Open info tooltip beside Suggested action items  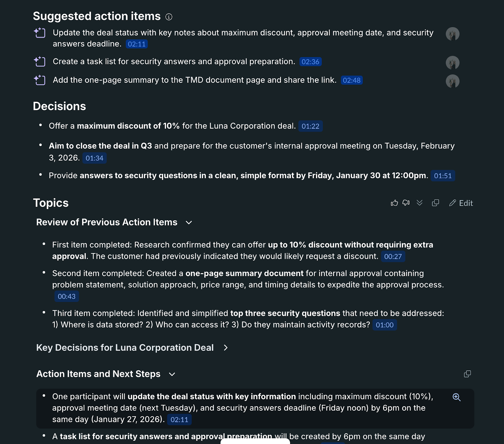pyautogui.click(x=169, y=17)
